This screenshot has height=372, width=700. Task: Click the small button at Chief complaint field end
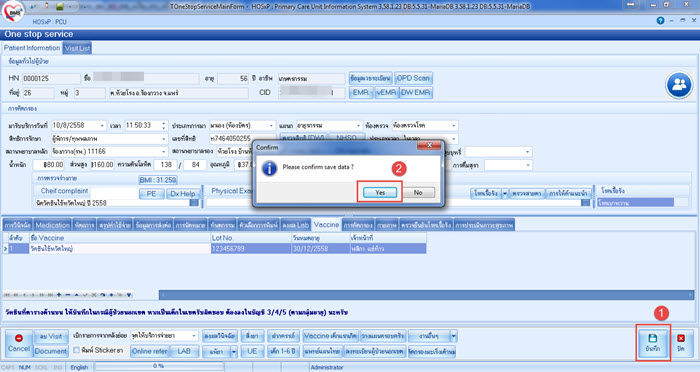pos(194,203)
